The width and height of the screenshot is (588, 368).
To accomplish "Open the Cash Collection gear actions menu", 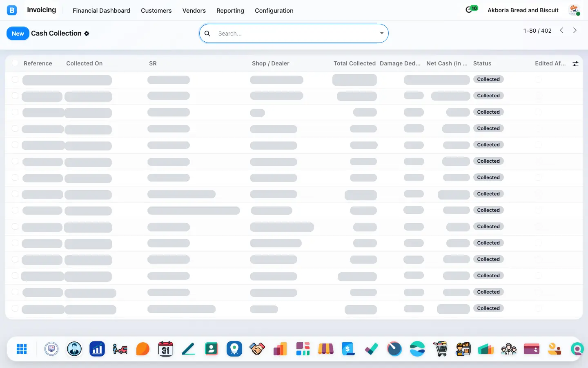I will point(87,34).
